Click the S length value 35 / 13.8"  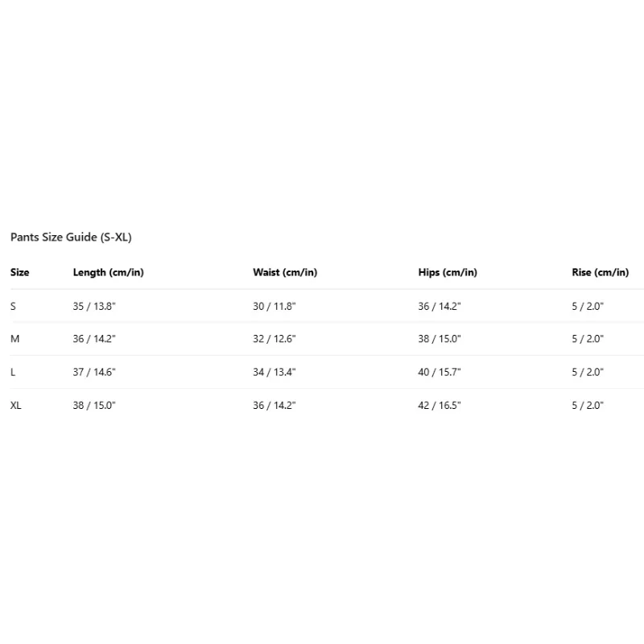coord(94,306)
